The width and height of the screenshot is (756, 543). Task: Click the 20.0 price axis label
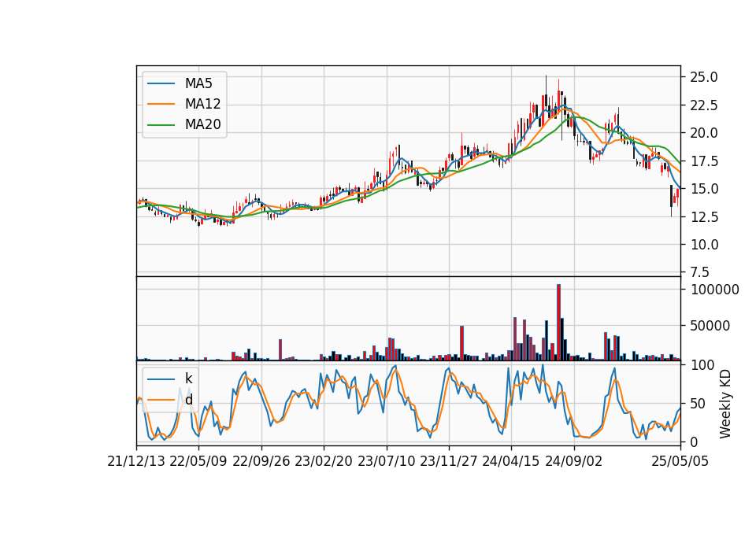click(x=704, y=133)
